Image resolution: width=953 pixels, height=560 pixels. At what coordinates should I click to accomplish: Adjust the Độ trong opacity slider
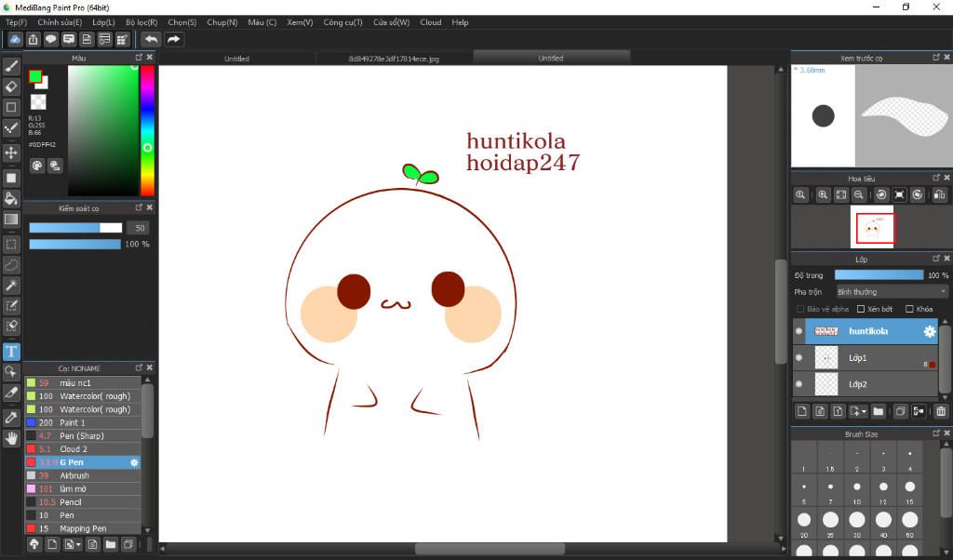click(x=879, y=275)
